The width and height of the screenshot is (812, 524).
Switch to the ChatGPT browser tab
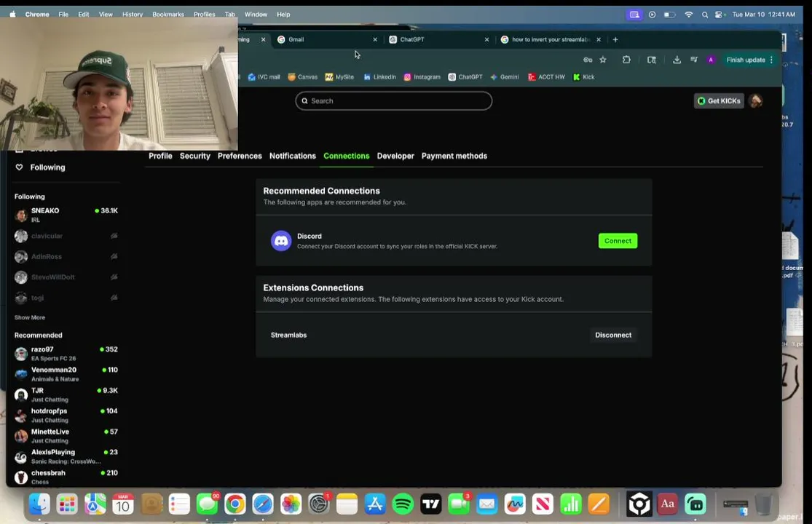(x=438, y=39)
